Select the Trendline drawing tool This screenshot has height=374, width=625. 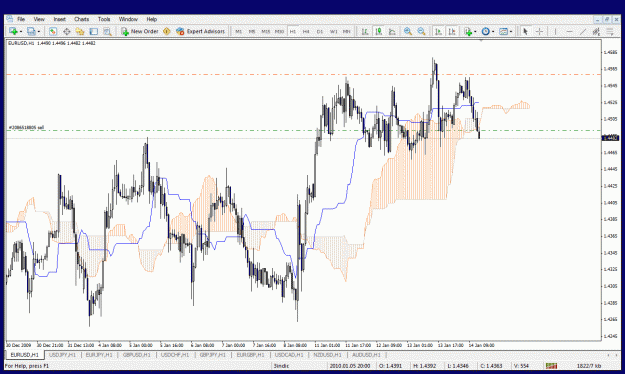[x=583, y=31]
